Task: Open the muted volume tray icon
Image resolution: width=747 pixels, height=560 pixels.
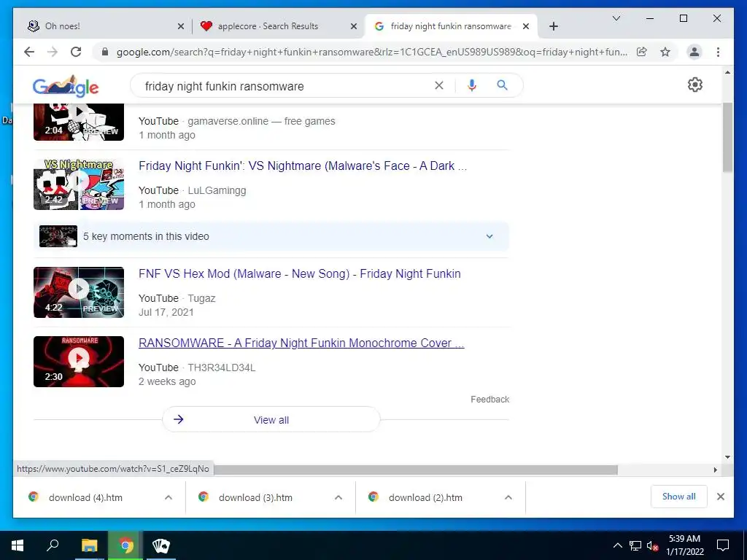Action: (652, 545)
